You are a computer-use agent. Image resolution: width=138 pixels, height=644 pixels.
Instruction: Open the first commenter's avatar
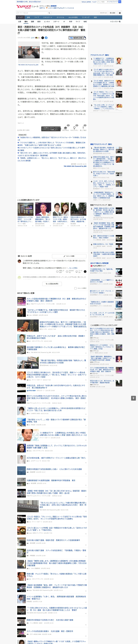click(19, 261)
